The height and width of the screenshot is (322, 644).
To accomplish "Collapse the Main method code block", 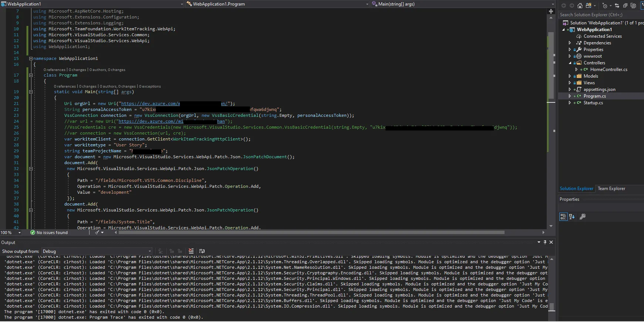I will pyautogui.click(x=31, y=92).
